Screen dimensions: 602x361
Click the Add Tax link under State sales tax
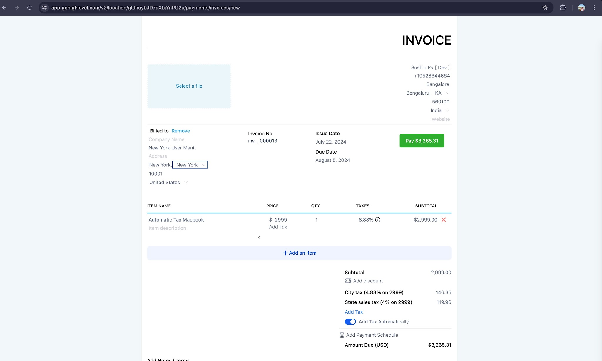point(354,312)
